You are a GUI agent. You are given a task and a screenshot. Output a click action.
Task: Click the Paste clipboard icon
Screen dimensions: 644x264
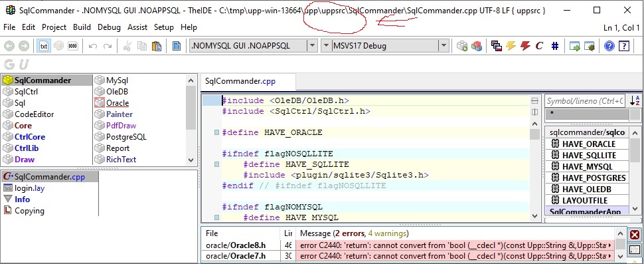157,46
